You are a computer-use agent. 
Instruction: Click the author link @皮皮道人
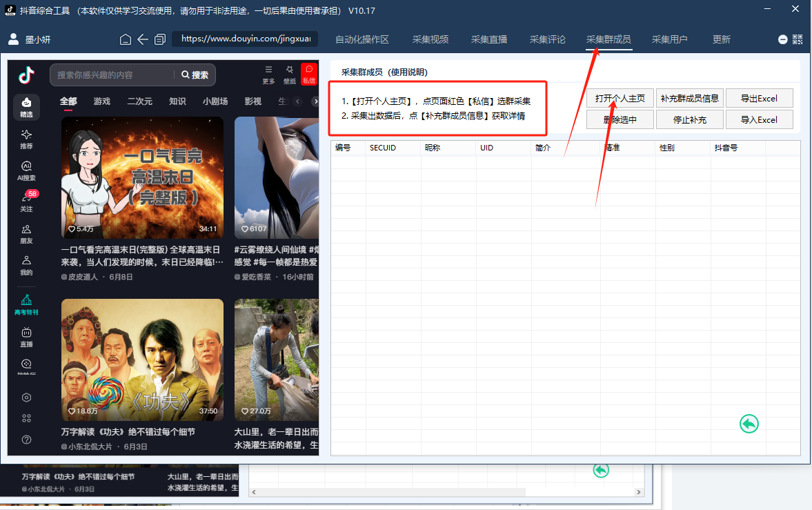[79, 277]
